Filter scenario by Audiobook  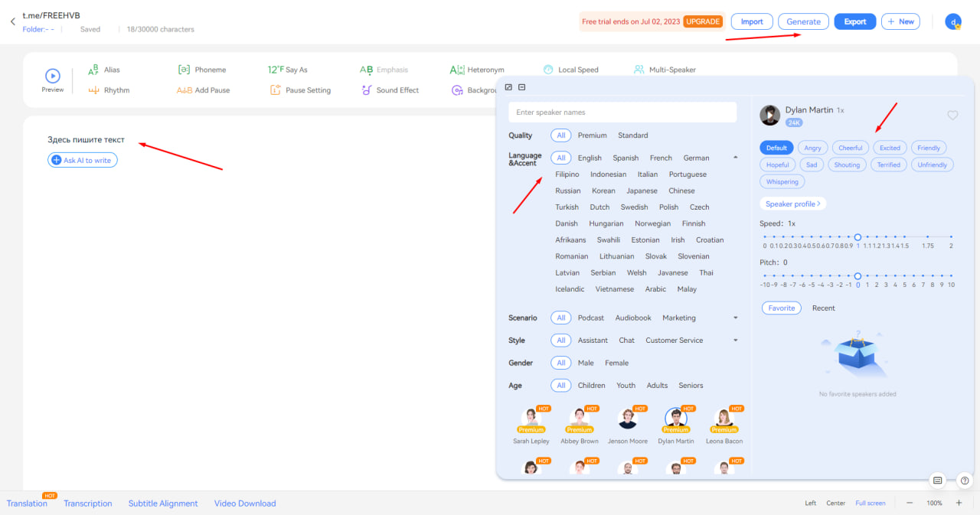(633, 318)
